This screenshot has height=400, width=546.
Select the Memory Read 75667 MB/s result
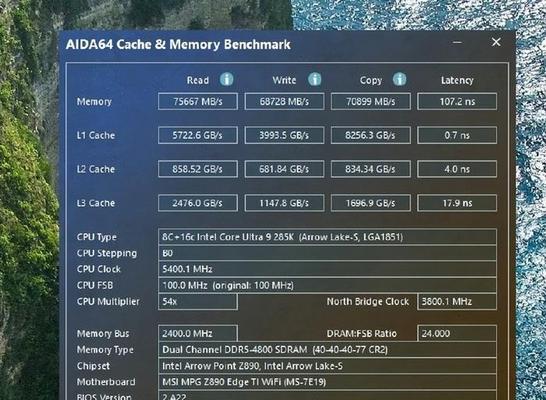tap(198, 101)
